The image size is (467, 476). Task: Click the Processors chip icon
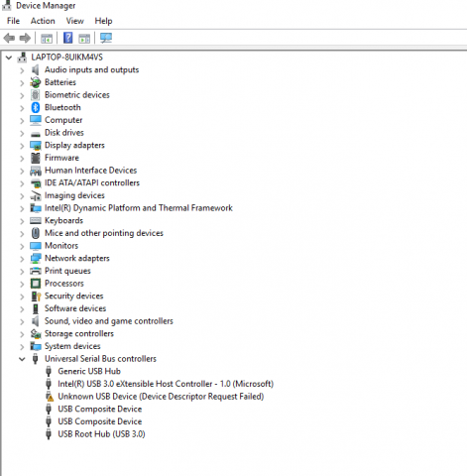coord(36,284)
